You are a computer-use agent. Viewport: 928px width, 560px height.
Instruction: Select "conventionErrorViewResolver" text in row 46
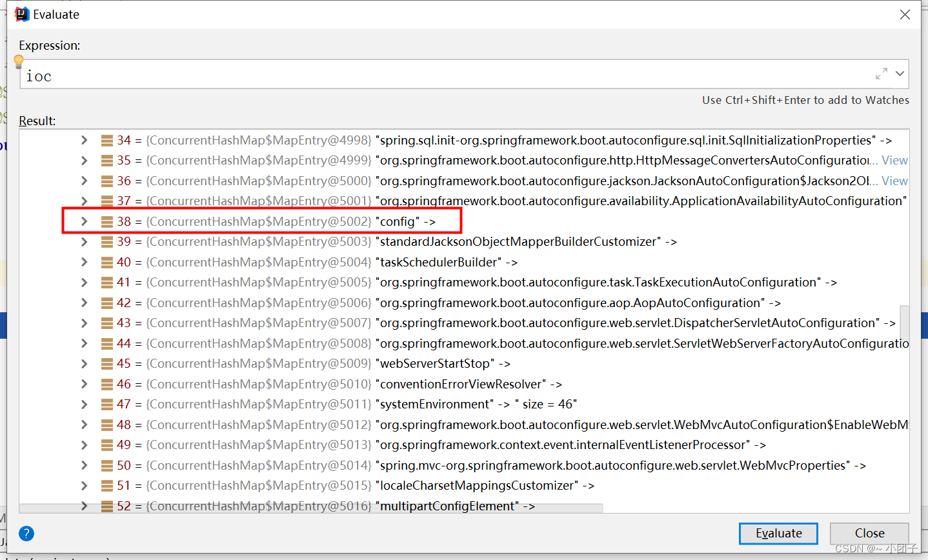click(461, 384)
